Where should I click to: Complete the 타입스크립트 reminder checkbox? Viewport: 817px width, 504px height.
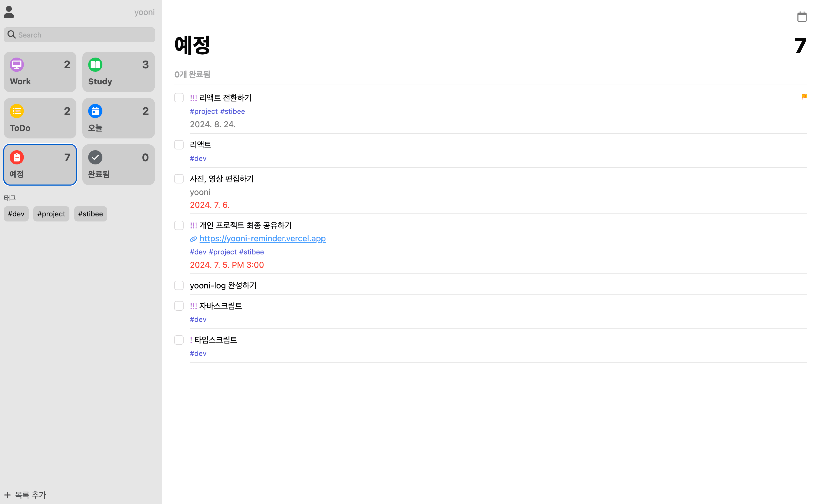point(179,340)
